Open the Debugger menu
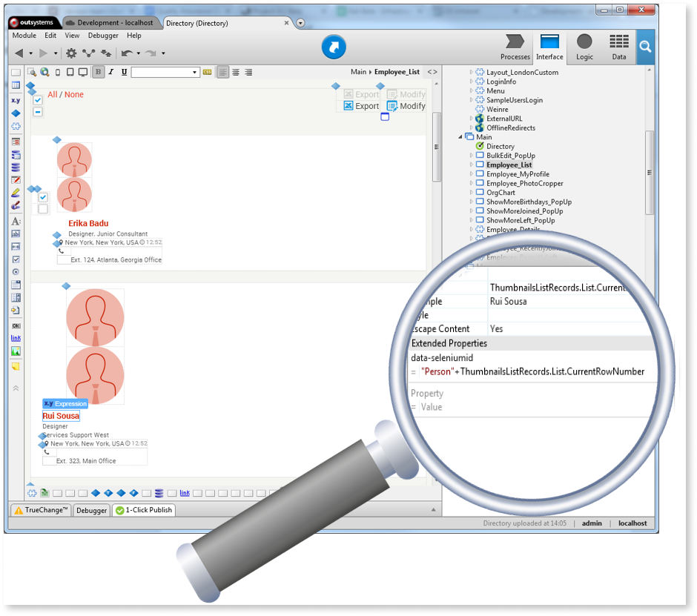 (102, 35)
